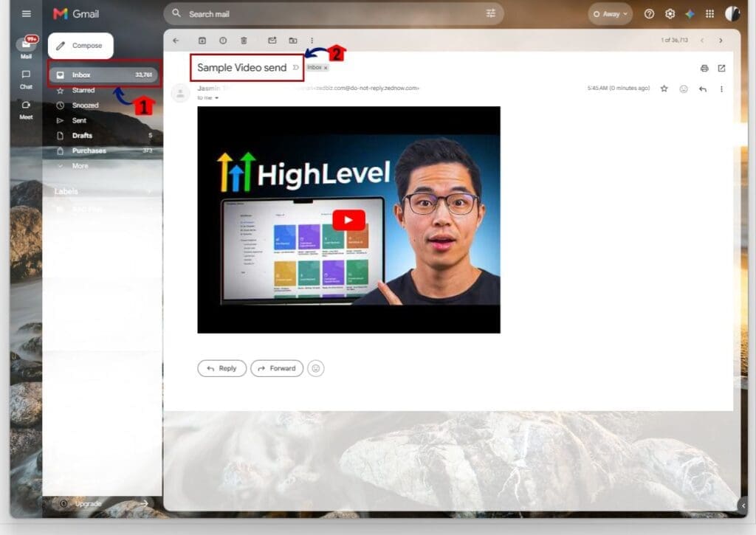Viewport: 756px width, 535px height.
Task: Click the Search mail field
Action: [x=333, y=14]
